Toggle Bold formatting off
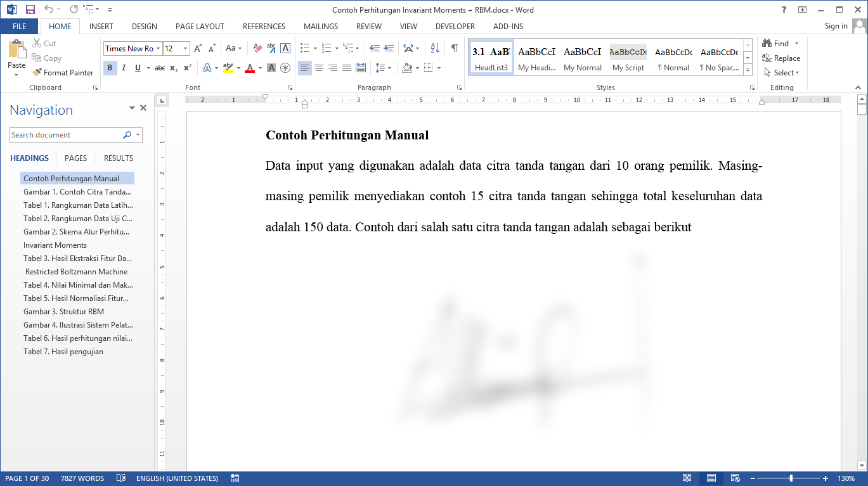This screenshot has height=486, width=868. pos(110,68)
